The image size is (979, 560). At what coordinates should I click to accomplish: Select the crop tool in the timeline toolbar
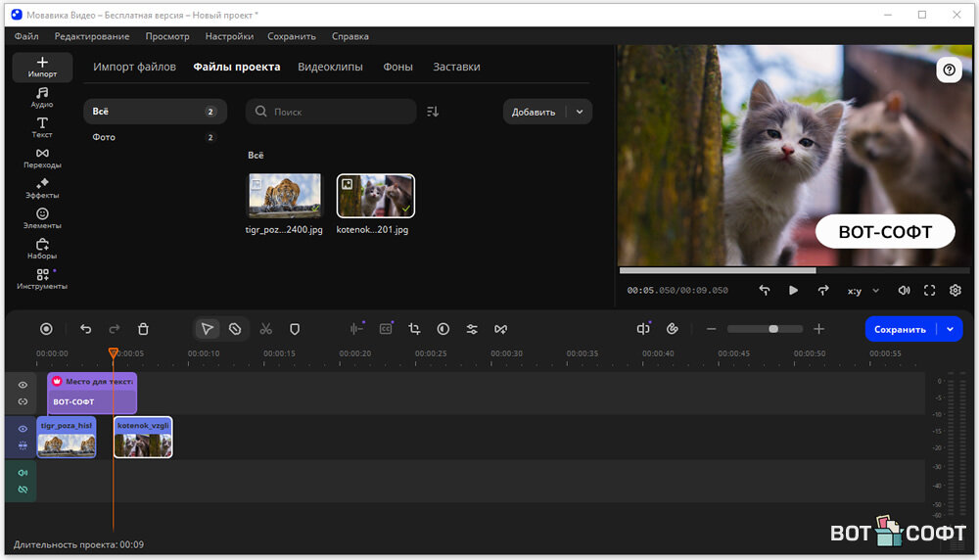(x=414, y=329)
